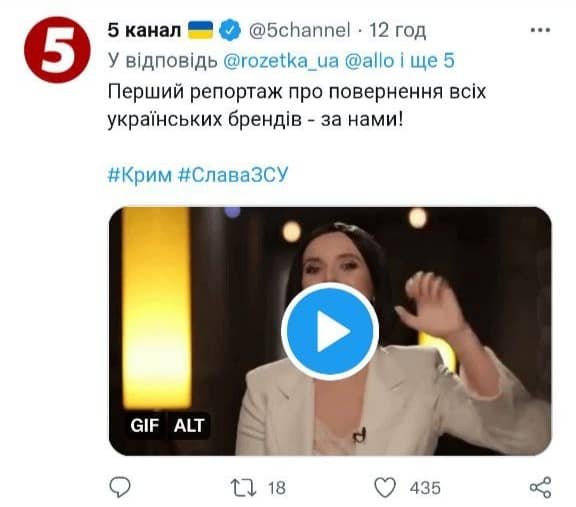Open the #СлаваЗСУ hashtag
The width and height of the screenshot is (576, 507).
tap(233, 175)
